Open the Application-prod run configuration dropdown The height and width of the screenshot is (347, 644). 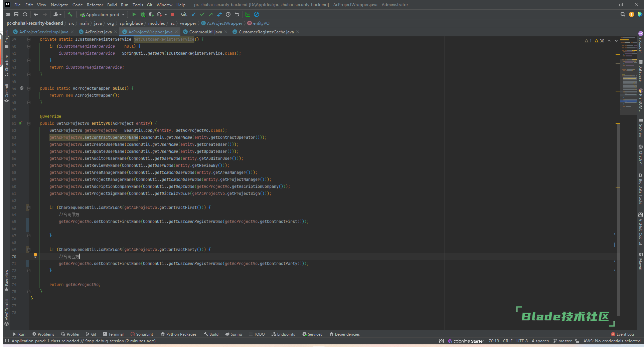click(x=102, y=14)
